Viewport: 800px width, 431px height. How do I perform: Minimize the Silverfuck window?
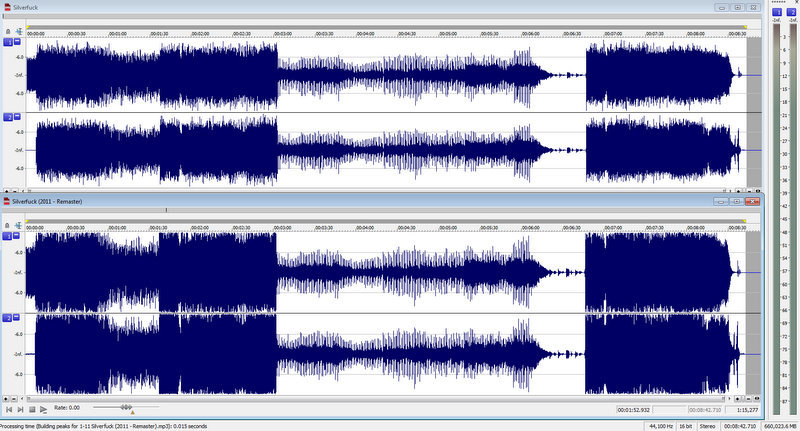coord(722,7)
